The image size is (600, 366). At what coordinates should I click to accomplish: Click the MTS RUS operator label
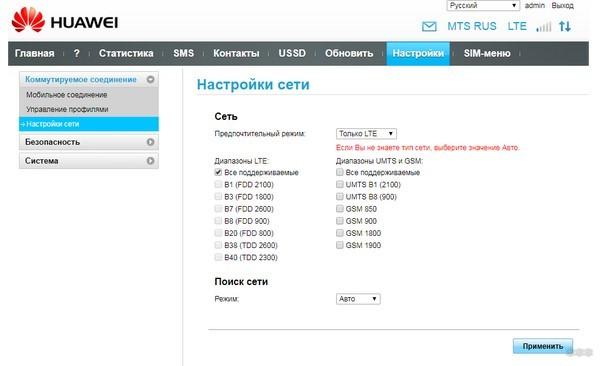(x=471, y=26)
